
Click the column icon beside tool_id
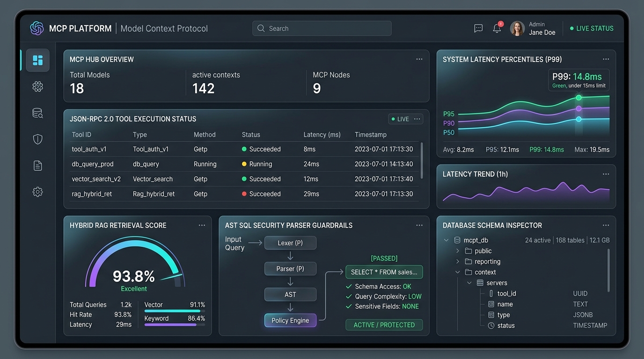491,294
